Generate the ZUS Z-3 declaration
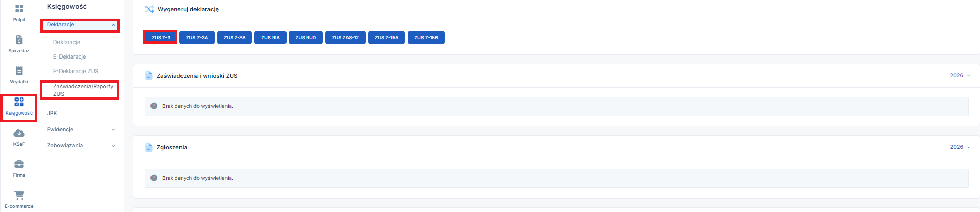Screen dimensions: 980x212 pyautogui.click(x=161, y=37)
